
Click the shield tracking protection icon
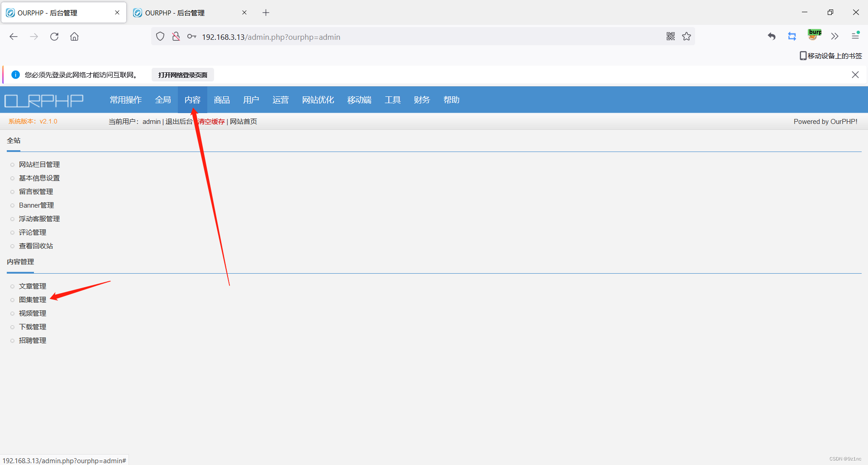tap(160, 37)
